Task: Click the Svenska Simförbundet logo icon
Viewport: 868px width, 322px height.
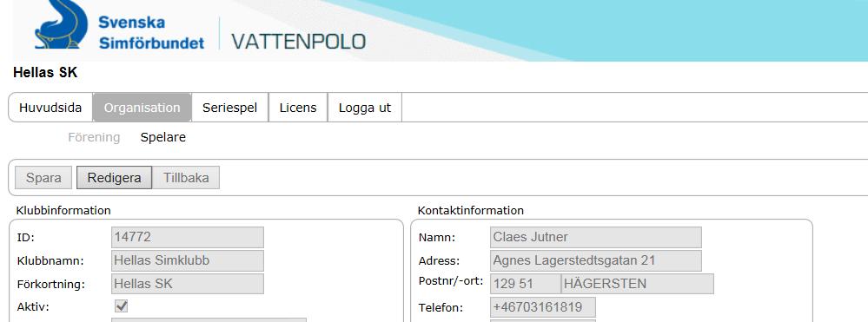Action: pos(61,24)
